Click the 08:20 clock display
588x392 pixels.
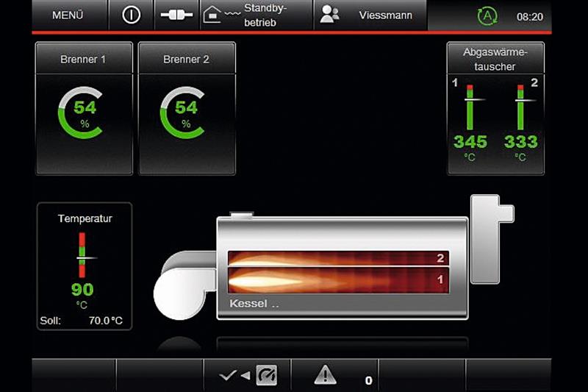529,16
